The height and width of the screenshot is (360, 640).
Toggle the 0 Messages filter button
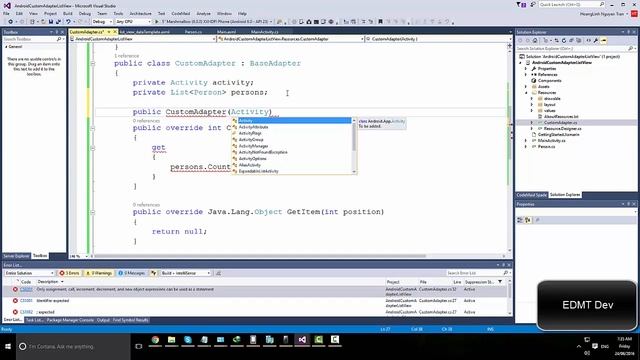[x=131, y=273]
